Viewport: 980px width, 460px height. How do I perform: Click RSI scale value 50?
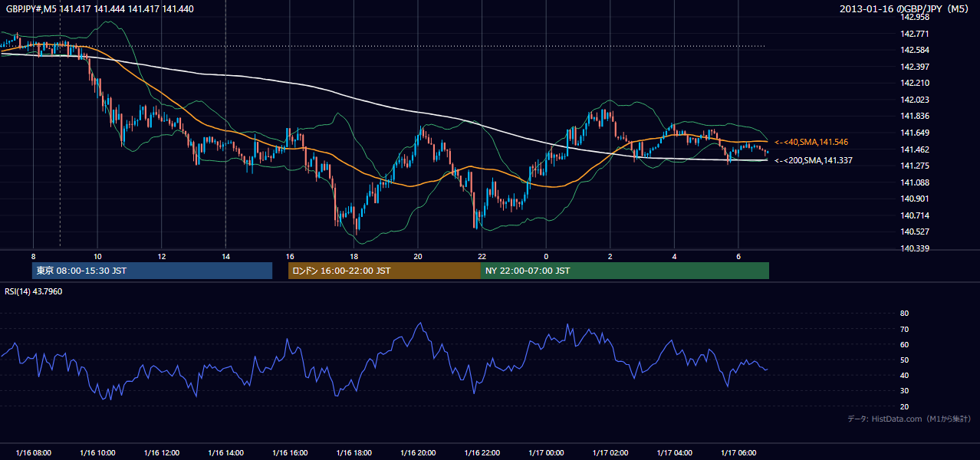(x=904, y=360)
